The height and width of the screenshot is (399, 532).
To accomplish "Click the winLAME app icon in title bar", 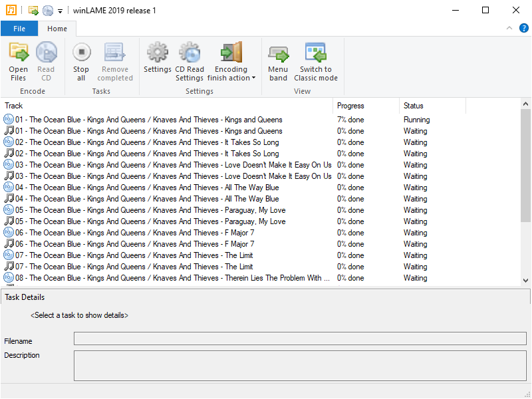I will pos(10,10).
